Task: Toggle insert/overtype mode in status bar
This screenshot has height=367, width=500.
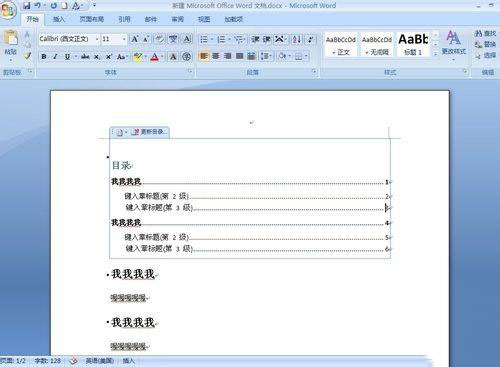Action: coord(129,361)
